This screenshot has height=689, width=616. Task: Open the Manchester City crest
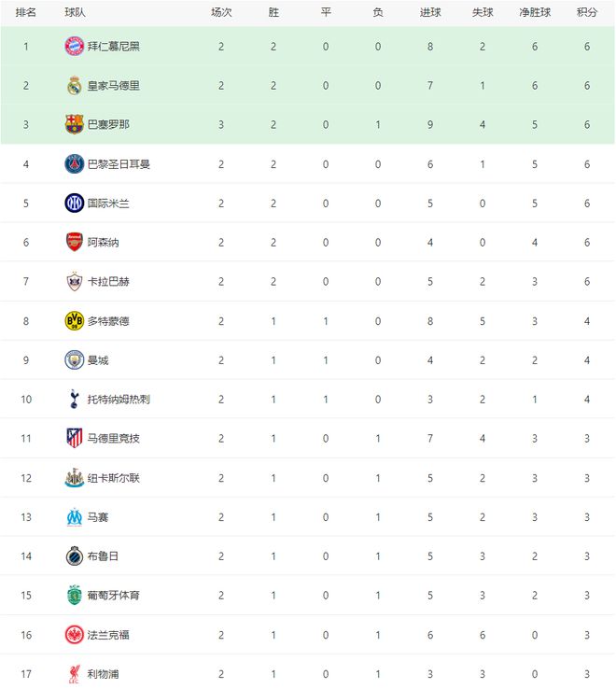click(x=74, y=359)
